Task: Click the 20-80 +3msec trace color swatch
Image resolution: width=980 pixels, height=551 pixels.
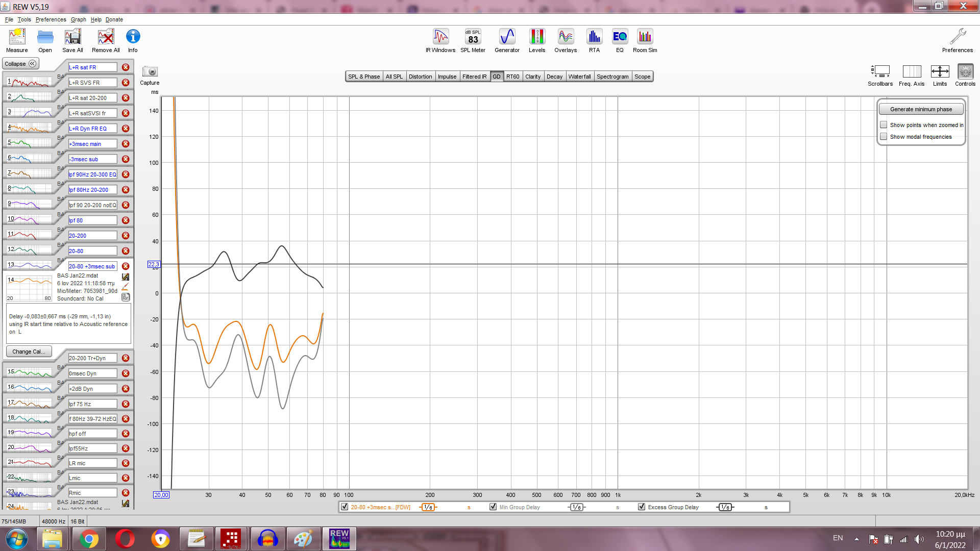Action: pyautogui.click(x=428, y=507)
